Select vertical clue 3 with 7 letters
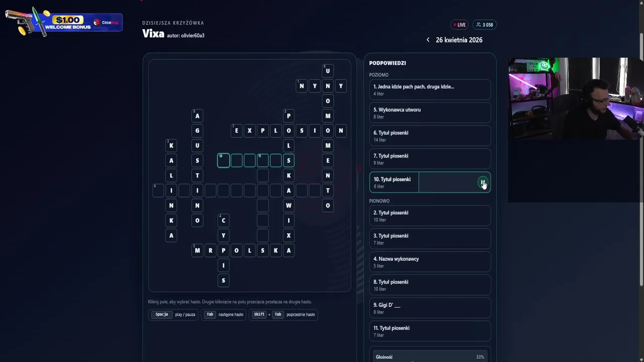The width and height of the screenshot is (644, 362). (430, 239)
